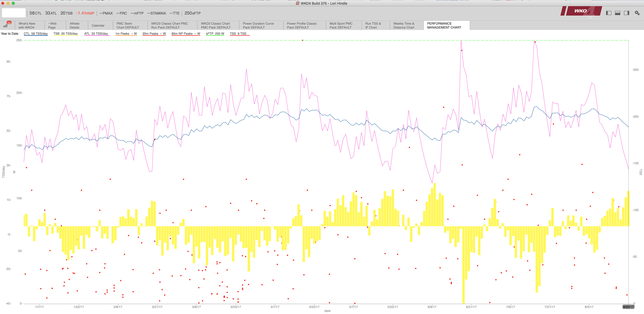The height and width of the screenshot is (314, 644).
Task: Toggle the right sidebar panel icon
Action: (626, 13)
